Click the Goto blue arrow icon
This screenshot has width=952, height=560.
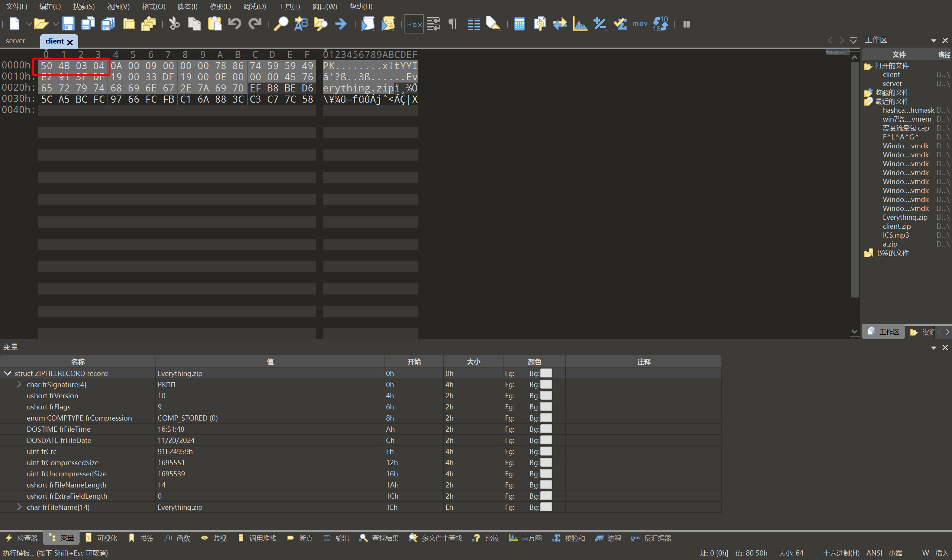click(341, 24)
